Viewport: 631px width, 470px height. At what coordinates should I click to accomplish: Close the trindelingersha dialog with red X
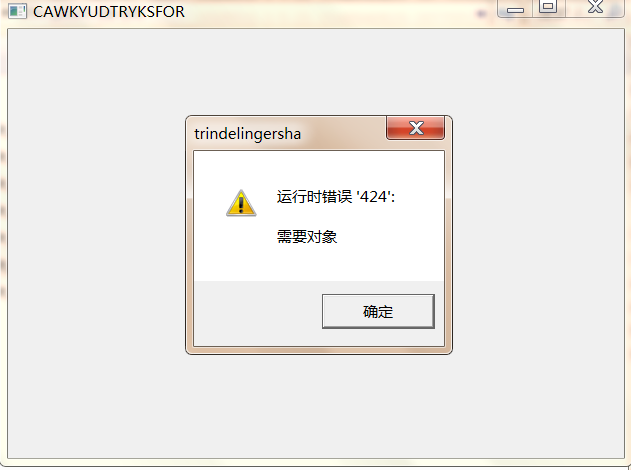(x=415, y=128)
